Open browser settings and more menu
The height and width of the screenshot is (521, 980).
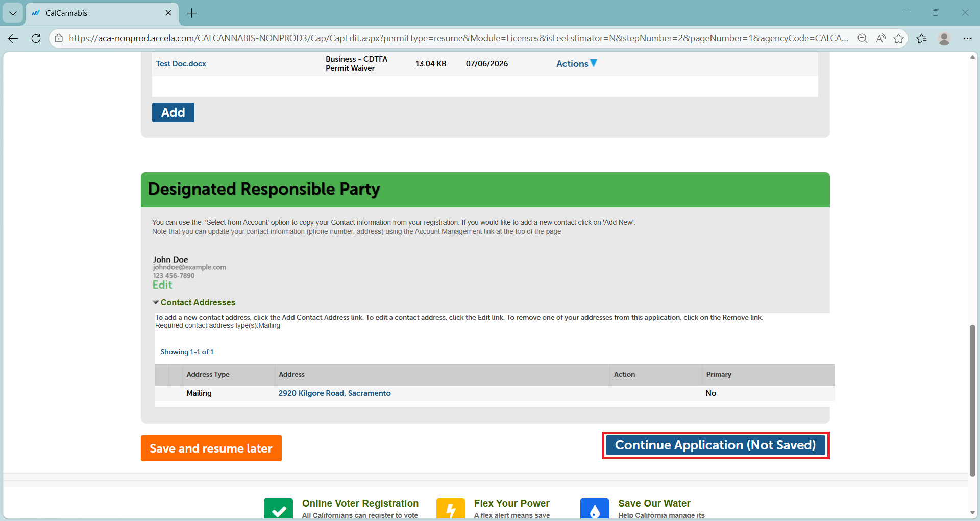(x=967, y=38)
